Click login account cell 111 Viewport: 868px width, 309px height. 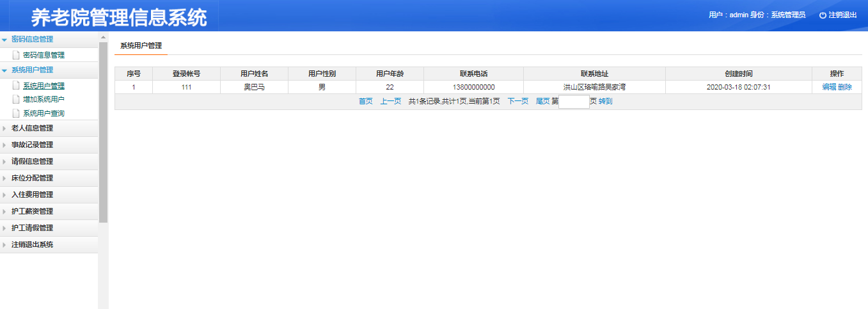[187, 87]
